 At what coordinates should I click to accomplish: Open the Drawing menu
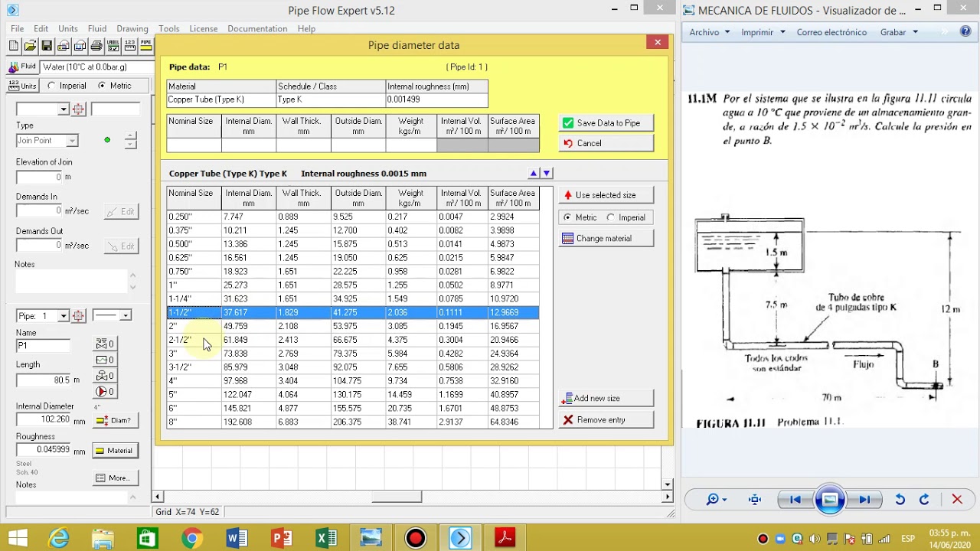(132, 28)
